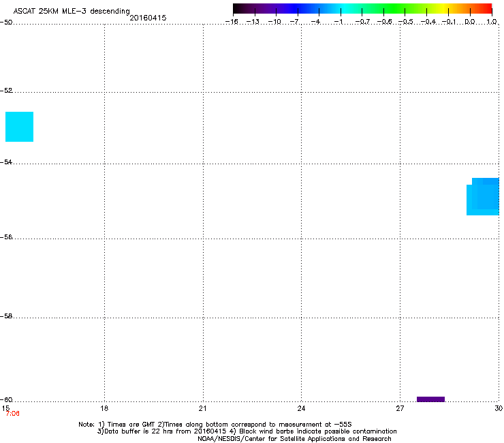Click the color scale label -16
The height and width of the screenshot is (443, 504).
pos(232,22)
